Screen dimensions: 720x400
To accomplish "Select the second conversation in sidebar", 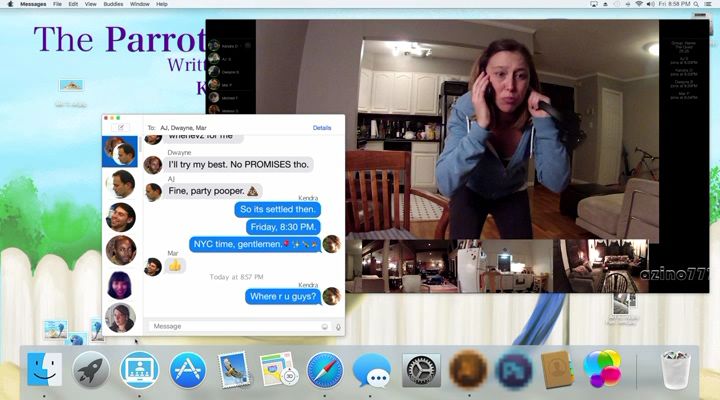I will [x=121, y=183].
